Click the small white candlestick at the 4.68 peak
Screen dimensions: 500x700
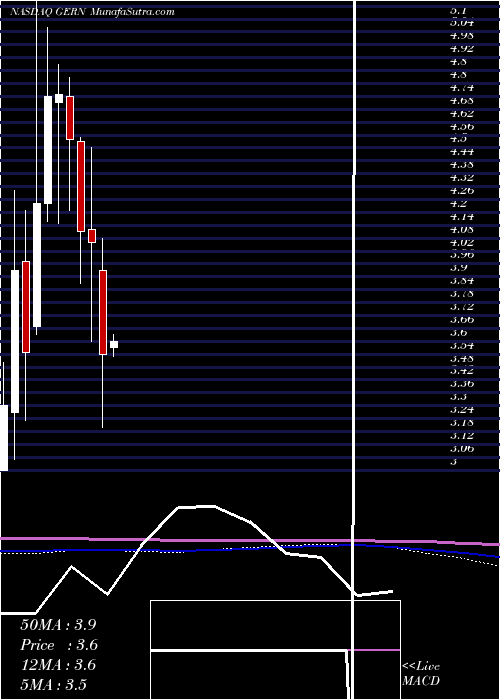(x=58, y=98)
